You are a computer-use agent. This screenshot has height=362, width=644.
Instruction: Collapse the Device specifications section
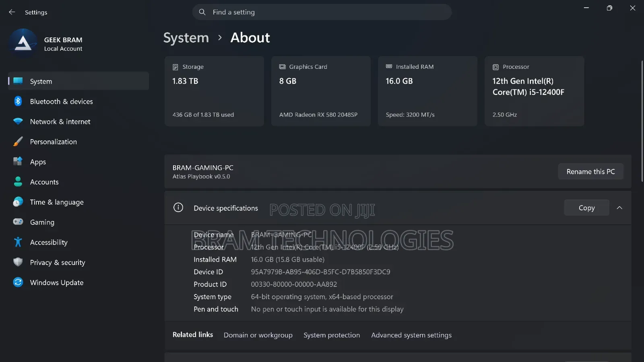point(619,208)
